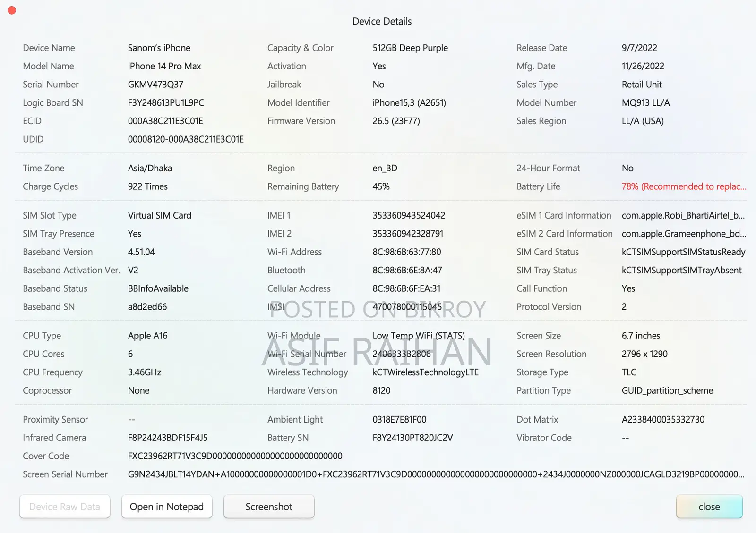The height and width of the screenshot is (533, 756).
Task: Select cellular address 8C:98:6B:6F:EA:31
Action: [406, 288]
